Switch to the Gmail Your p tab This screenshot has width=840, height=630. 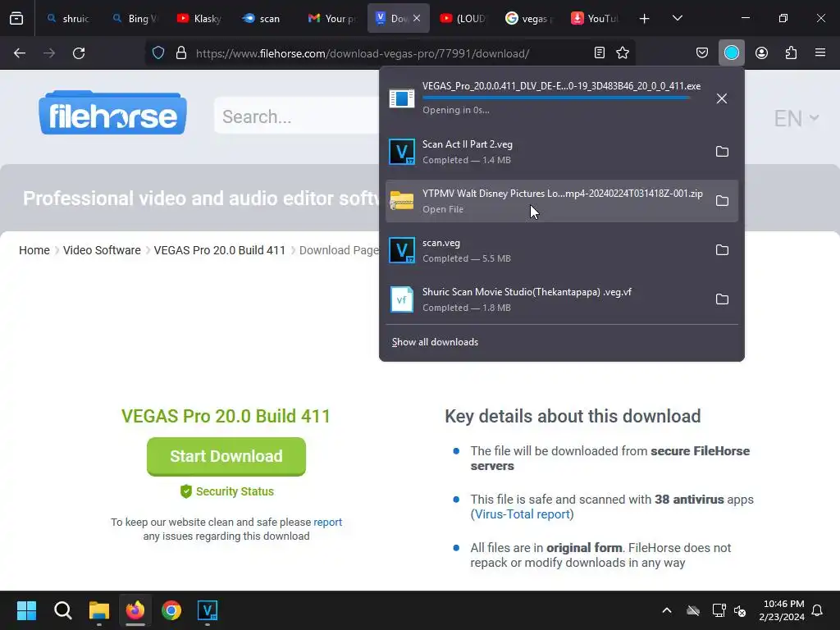tap(331, 18)
